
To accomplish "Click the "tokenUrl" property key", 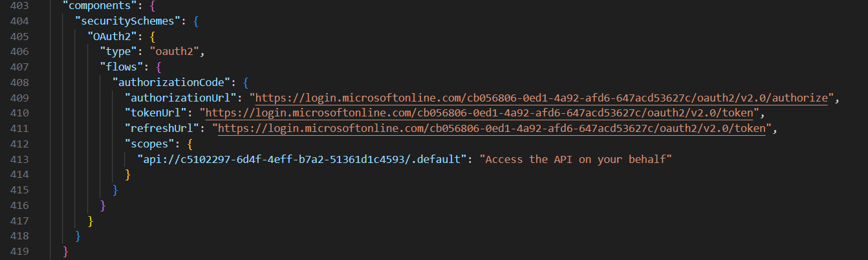I will [x=156, y=113].
